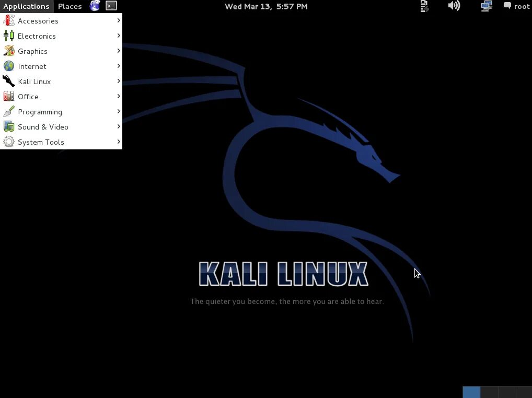Open the Electronics menu category
The image size is (532, 398).
(61, 36)
